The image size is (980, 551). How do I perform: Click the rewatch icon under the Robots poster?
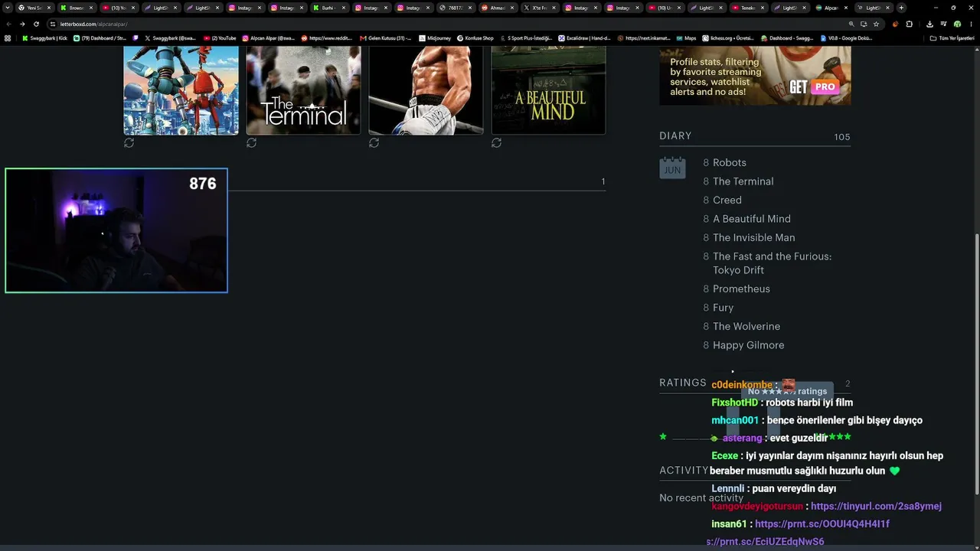pyautogui.click(x=129, y=143)
